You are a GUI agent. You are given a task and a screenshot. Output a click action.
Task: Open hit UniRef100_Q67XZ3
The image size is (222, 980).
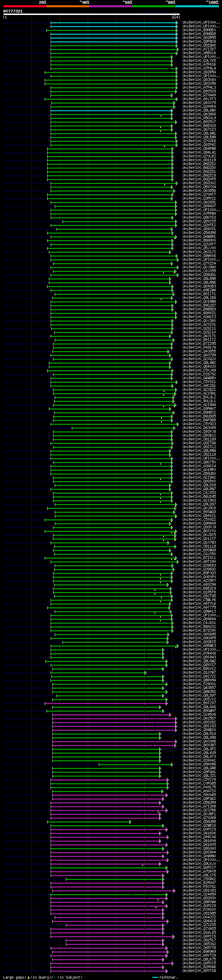coord(199,129)
